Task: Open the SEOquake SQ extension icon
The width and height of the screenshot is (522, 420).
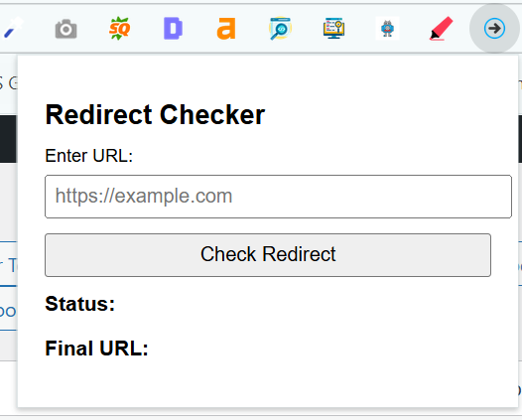Action: pyautogui.click(x=119, y=29)
